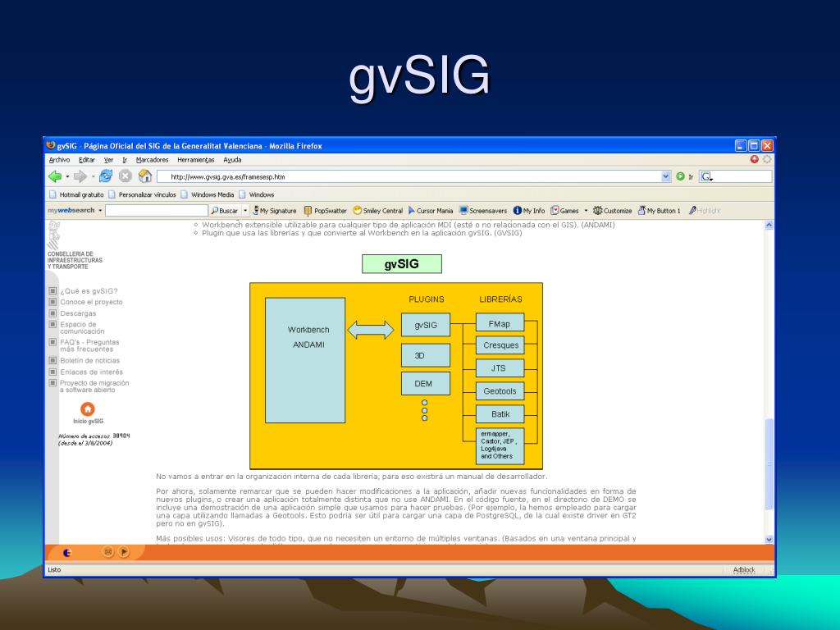Click the Stop loading icon
Viewport: 840px width, 630px height.
pyautogui.click(x=126, y=176)
